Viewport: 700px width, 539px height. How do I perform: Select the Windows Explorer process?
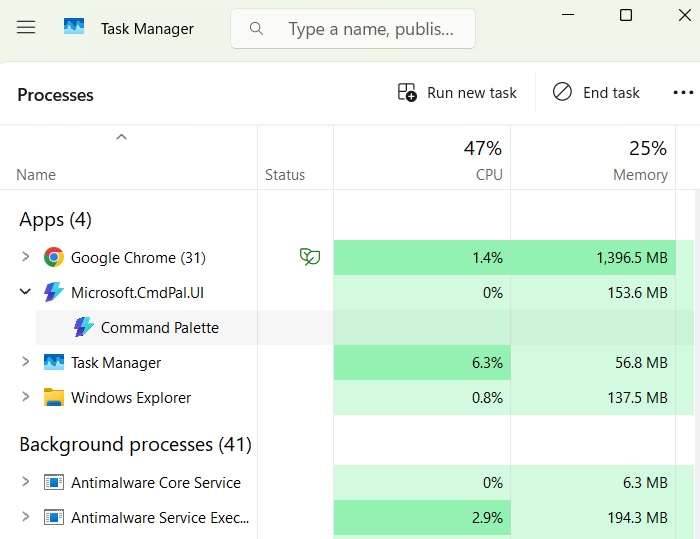point(131,397)
